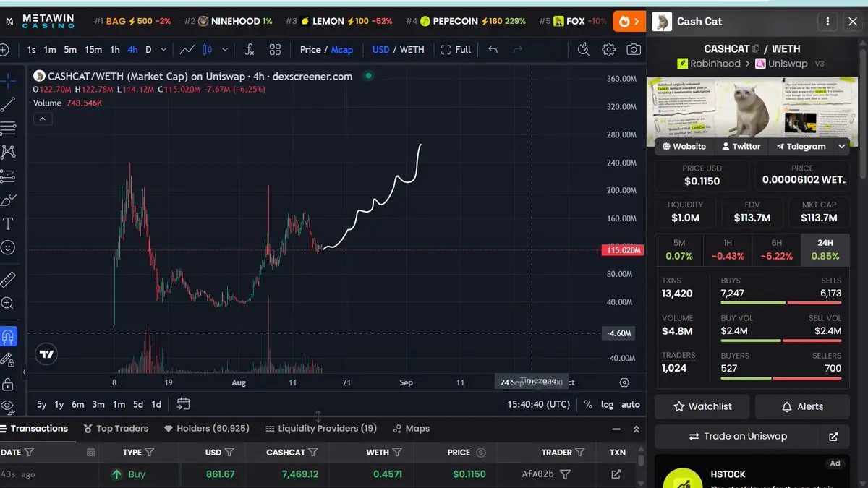Filter the TYPE column
The height and width of the screenshot is (488, 868).
pyautogui.click(x=150, y=453)
